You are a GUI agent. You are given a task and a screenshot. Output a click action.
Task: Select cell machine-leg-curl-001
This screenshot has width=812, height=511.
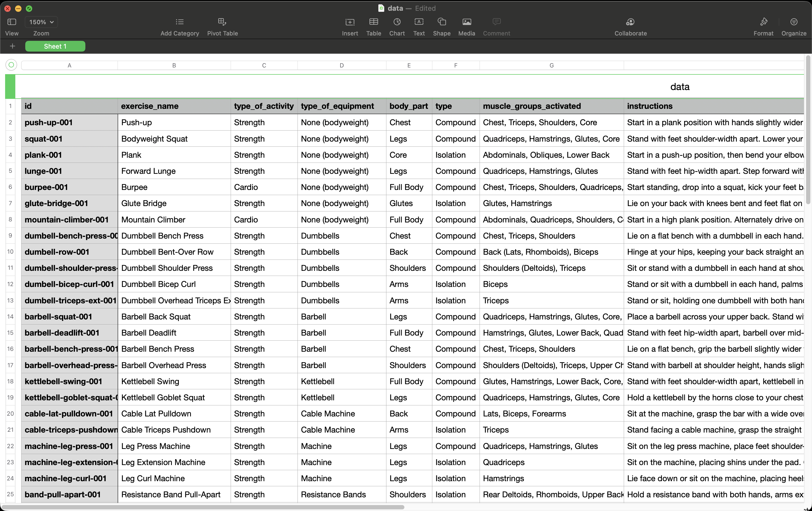pyautogui.click(x=70, y=478)
